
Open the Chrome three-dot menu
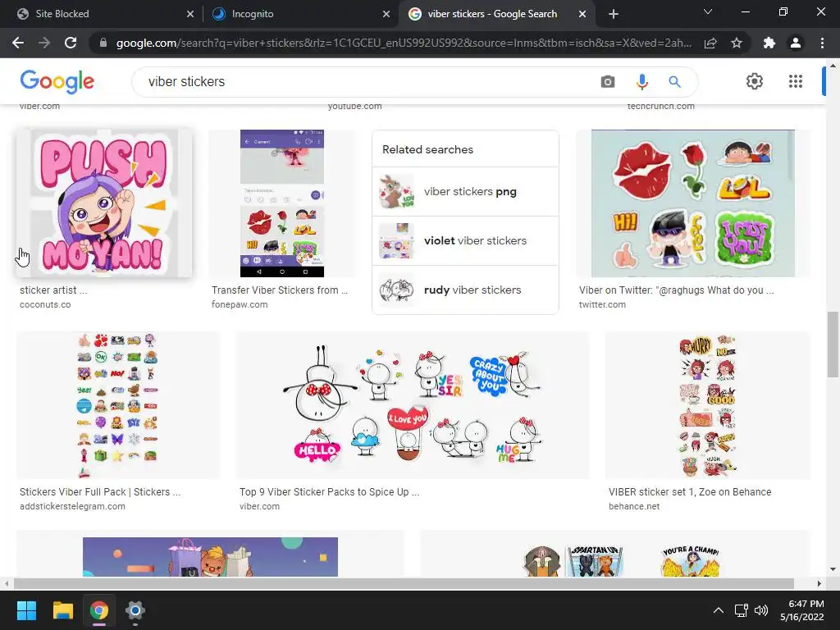822,43
